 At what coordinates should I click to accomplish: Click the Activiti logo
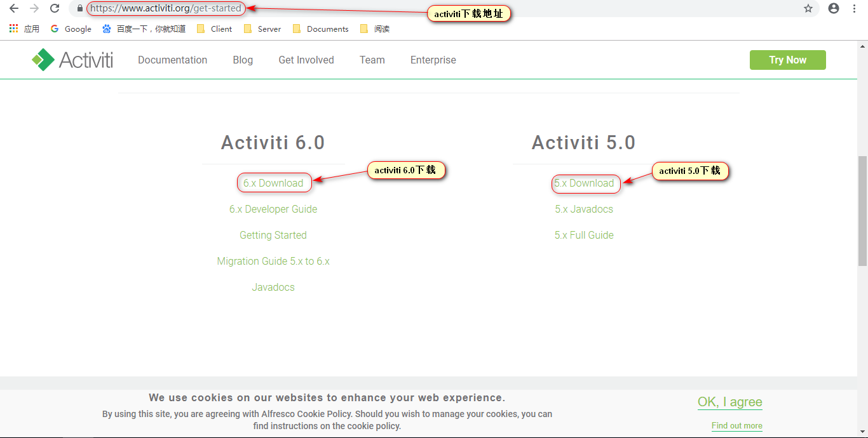click(x=72, y=59)
